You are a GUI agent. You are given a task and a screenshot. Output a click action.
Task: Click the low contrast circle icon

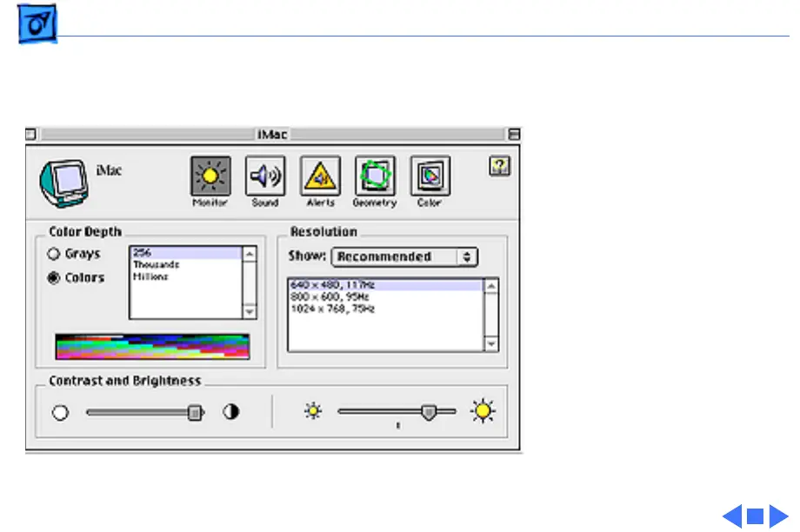[x=60, y=413]
